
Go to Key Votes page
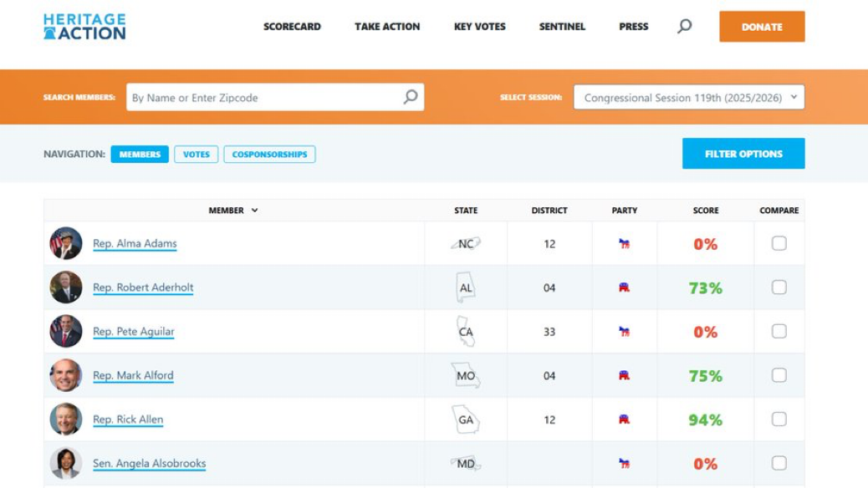(479, 27)
